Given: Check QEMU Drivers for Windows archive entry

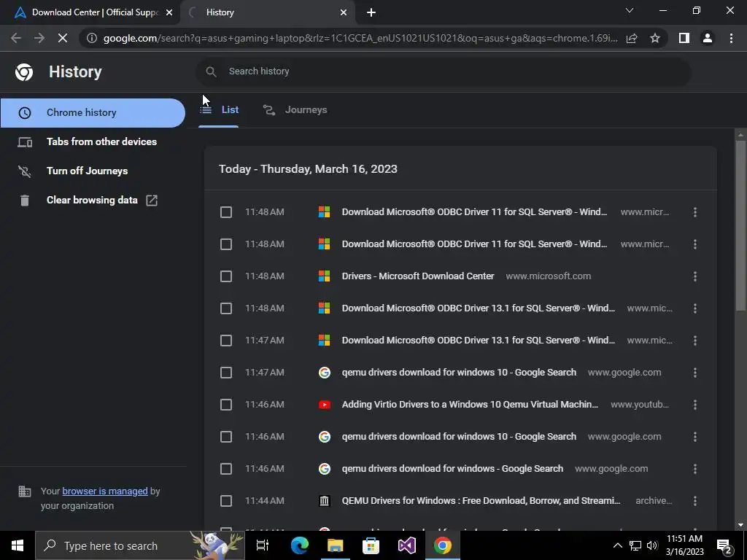Looking at the screenshot, I should pos(226,501).
